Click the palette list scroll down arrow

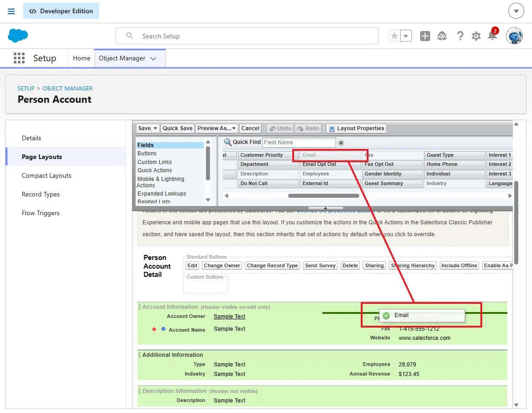pyautogui.click(x=208, y=200)
